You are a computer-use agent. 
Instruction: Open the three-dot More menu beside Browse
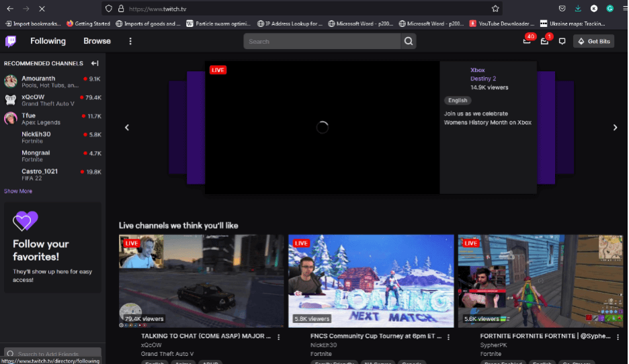pyautogui.click(x=130, y=41)
